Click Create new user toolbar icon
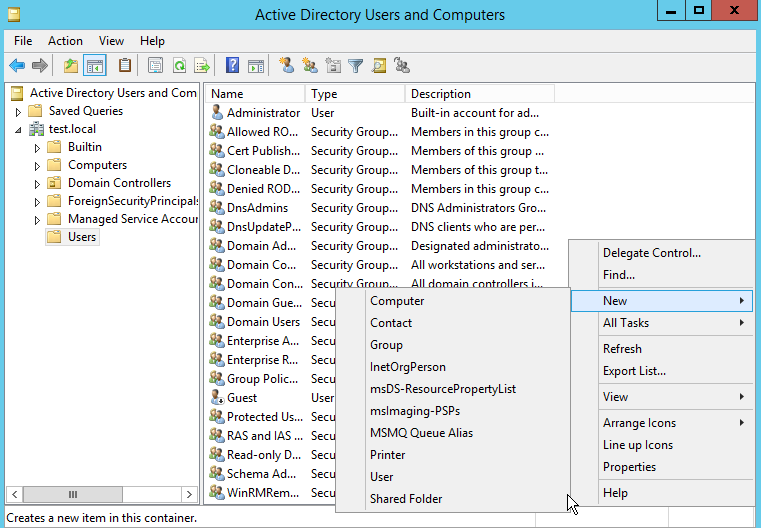Viewport: 761px width, 528px height. point(286,66)
